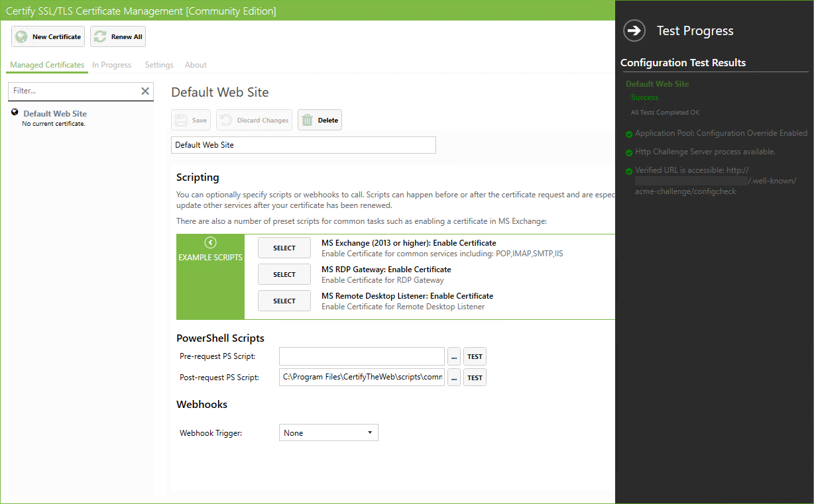Image resolution: width=814 pixels, height=504 pixels.
Task: Click 'No current certificate.' status text
Action: (x=54, y=124)
